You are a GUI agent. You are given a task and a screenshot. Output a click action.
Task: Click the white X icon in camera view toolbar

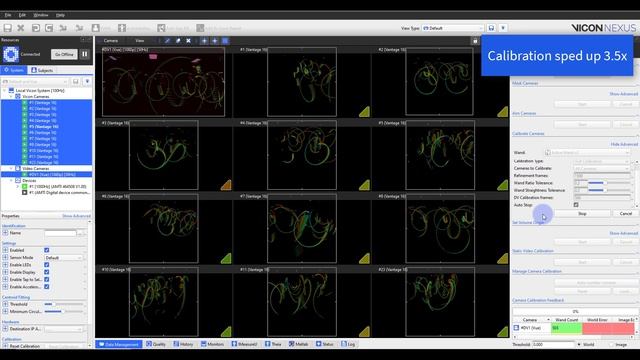[x=188, y=41]
